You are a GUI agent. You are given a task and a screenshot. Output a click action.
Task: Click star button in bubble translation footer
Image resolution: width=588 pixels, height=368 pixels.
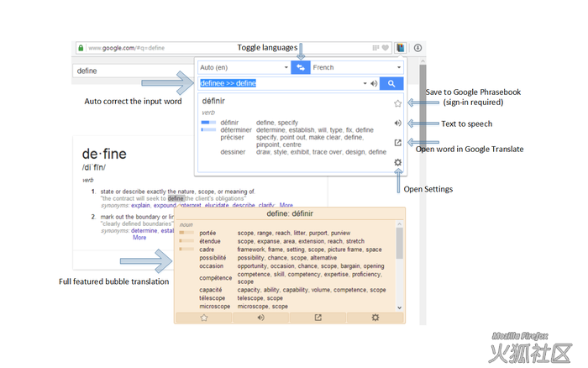point(204,318)
